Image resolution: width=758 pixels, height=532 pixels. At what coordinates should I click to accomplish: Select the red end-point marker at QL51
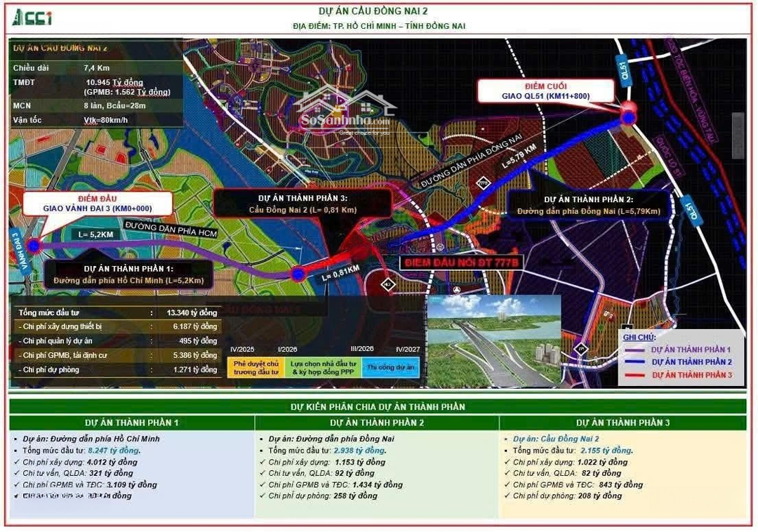click(628, 116)
